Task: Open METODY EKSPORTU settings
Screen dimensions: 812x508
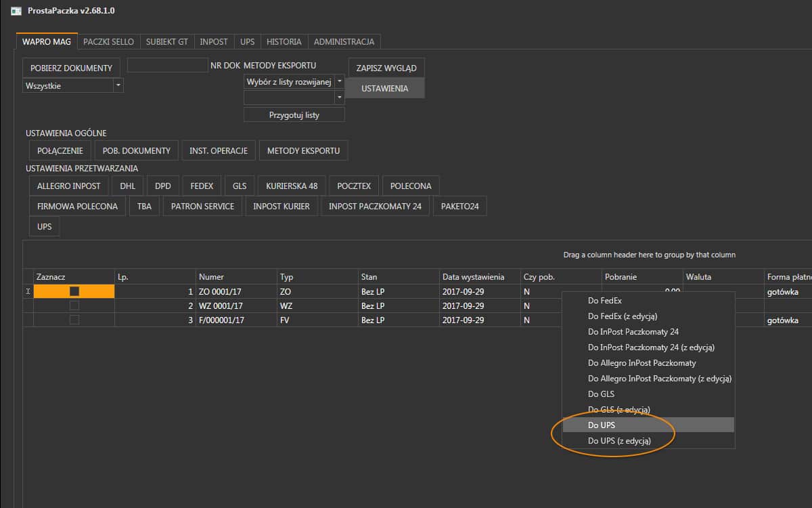Action: [303, 150]
